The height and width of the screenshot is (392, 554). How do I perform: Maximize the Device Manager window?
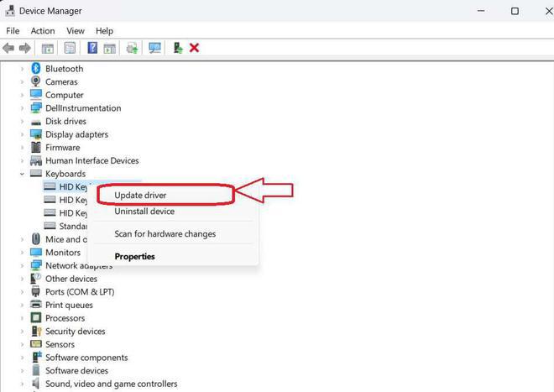point(515,11)
